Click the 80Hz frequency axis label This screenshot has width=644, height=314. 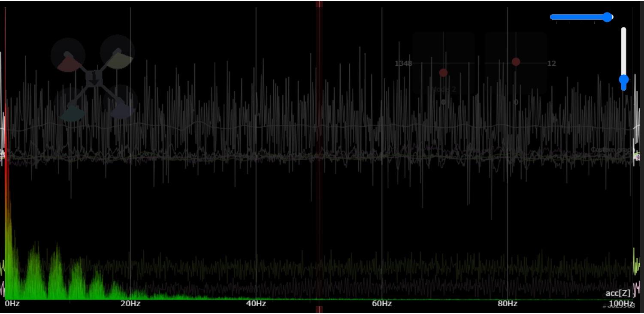(x=507, y=304)
